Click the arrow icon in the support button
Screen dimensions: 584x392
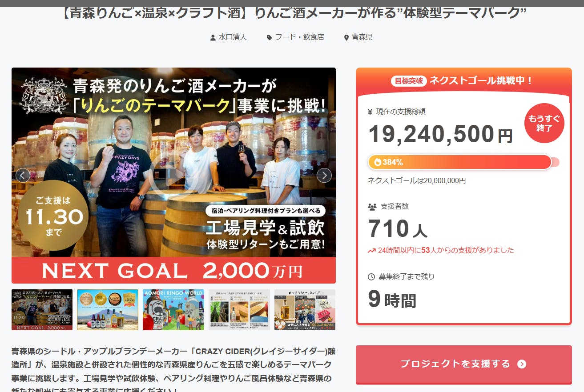(x=522, y=364)
